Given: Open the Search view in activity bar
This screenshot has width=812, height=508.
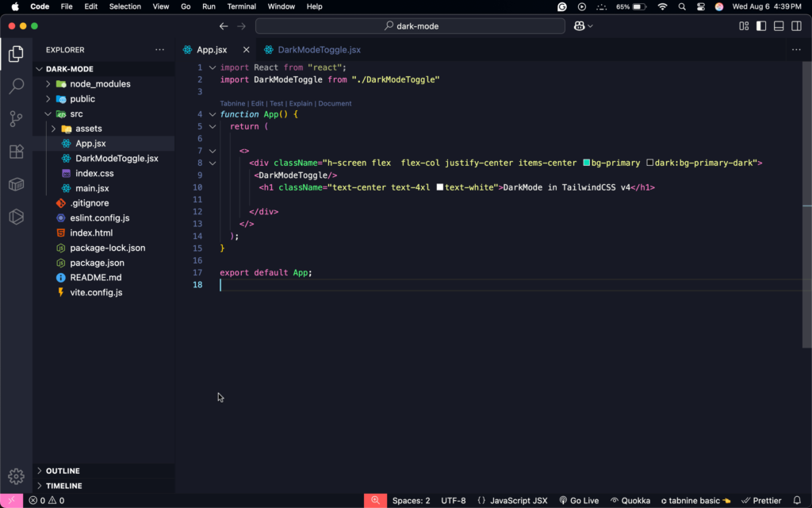Looking at the screenshot, I should pyautogui.click(x=16, y=87).
